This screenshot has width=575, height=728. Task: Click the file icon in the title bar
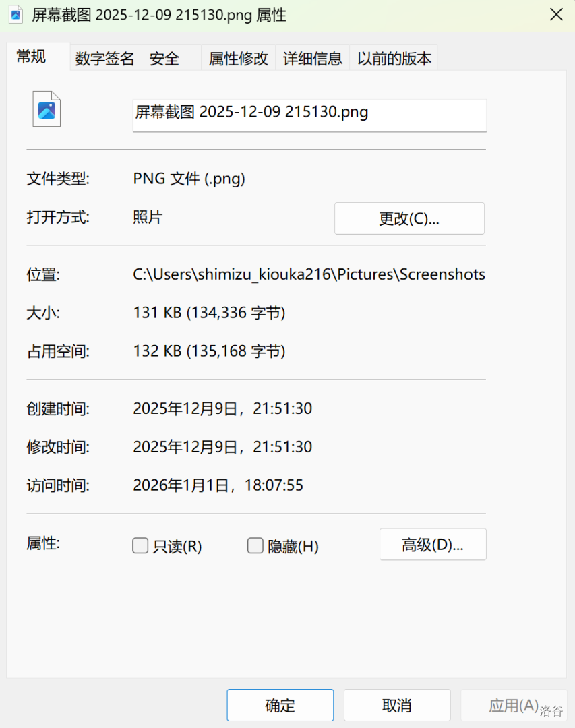point(16,15)
